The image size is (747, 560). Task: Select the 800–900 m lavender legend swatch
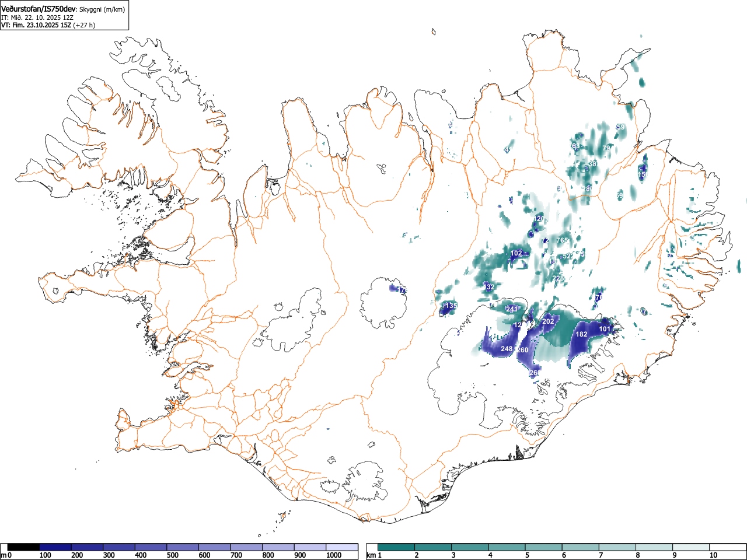[x=278, y=547]
